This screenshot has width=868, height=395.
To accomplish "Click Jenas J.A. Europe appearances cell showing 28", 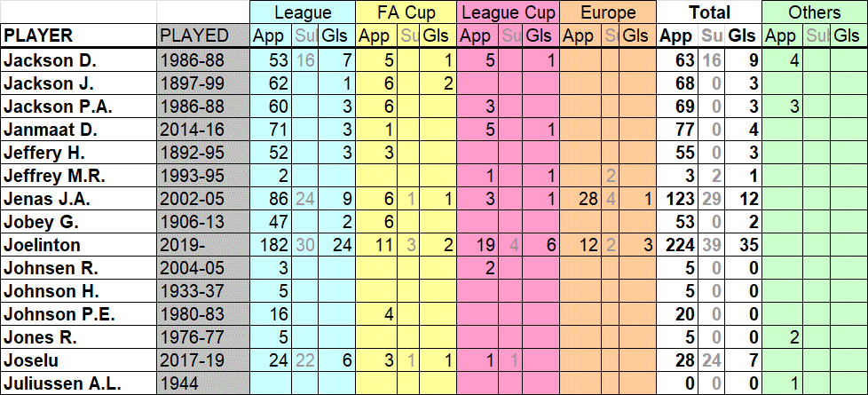I will (x=580, y=198).
